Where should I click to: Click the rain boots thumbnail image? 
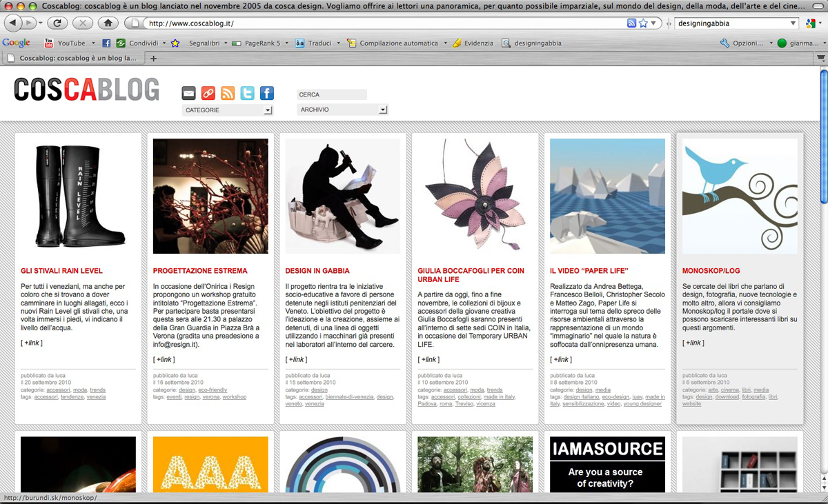(78, 196)
